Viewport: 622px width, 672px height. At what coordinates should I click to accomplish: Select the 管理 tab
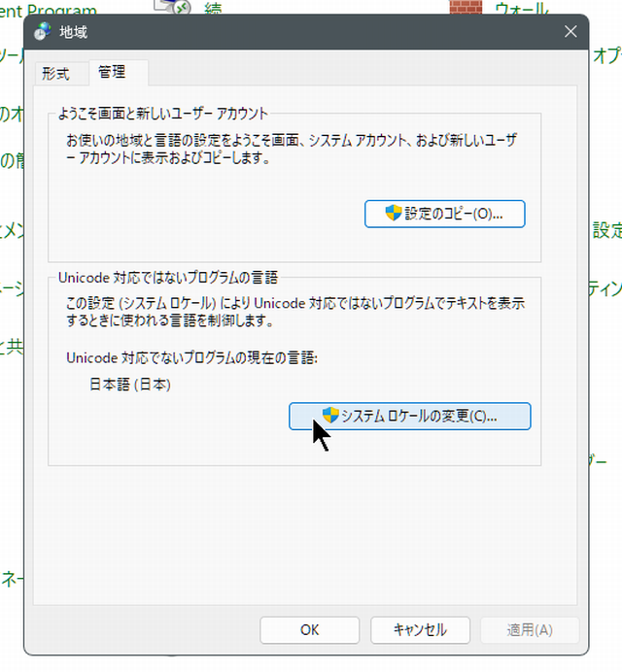point(112,73)
